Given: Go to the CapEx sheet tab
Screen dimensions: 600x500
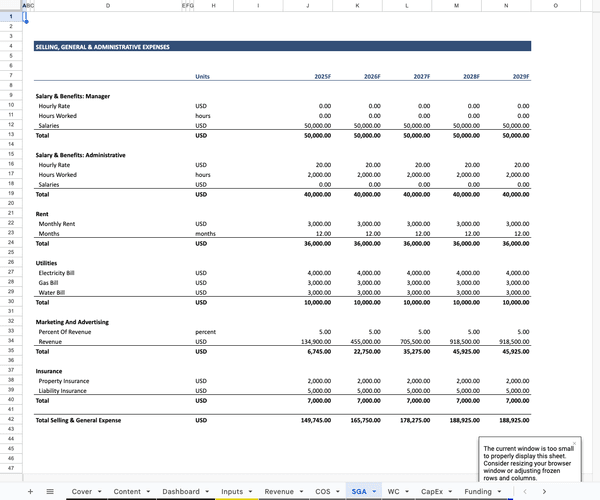Looking at the screenshot, I should coord(431,492).
